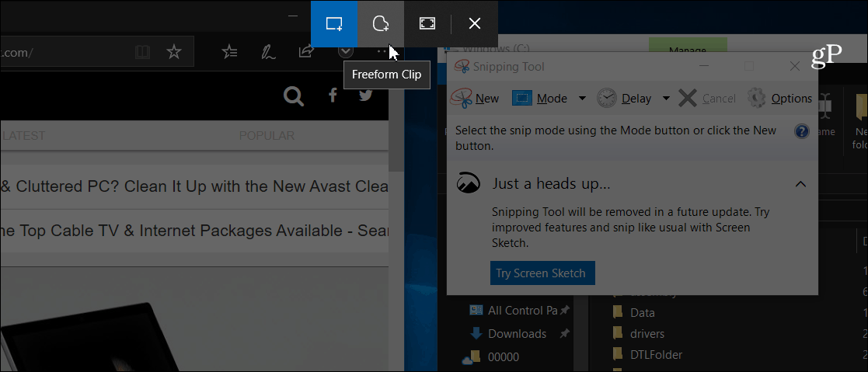This screenshot has height=372, width=868.
Task: Select the Rectangular Clip snip mode
Action: coord(334,24)
